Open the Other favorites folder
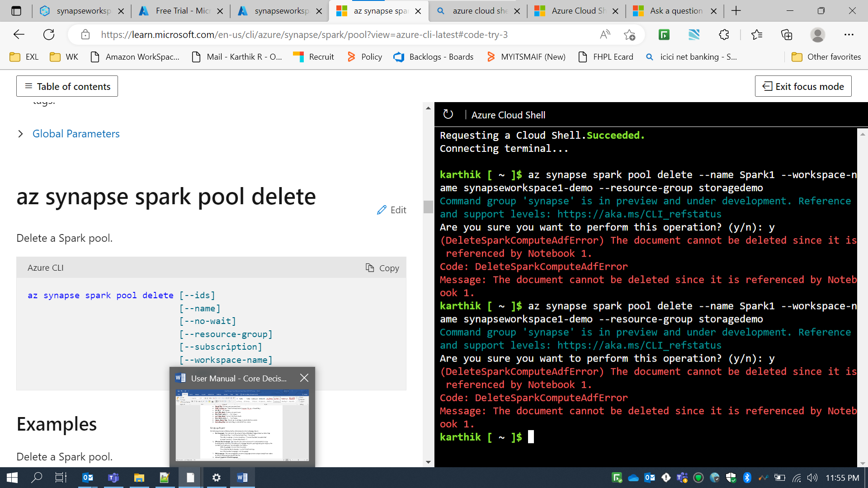The height and width of the screenshot is (488, 868). point(826,57)
